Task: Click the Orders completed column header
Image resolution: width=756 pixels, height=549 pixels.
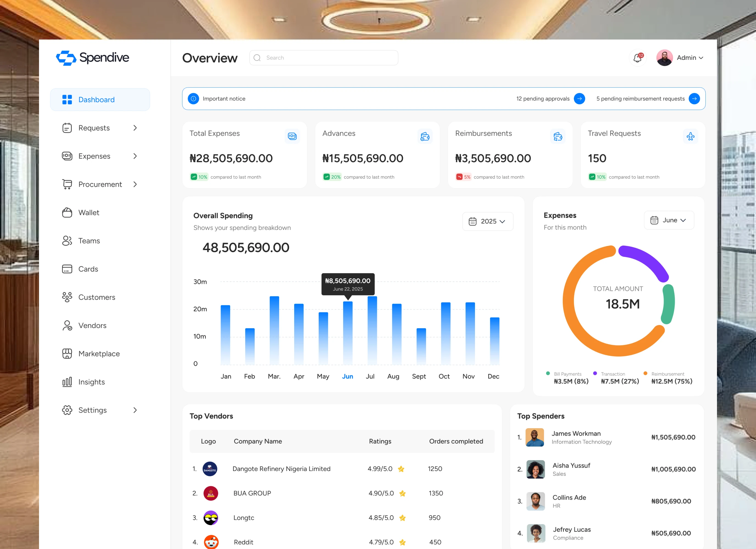Action: [456, 441]
